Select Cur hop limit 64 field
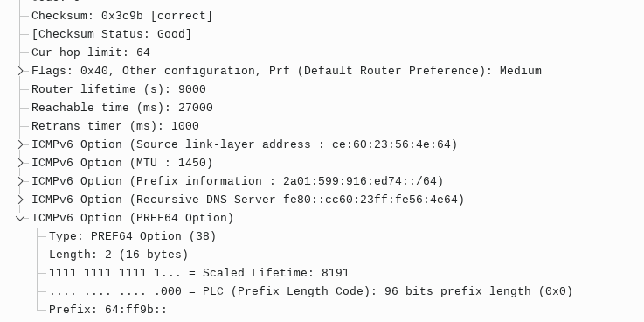The height and width of the screenshot is (322, 644). point(91,52)
